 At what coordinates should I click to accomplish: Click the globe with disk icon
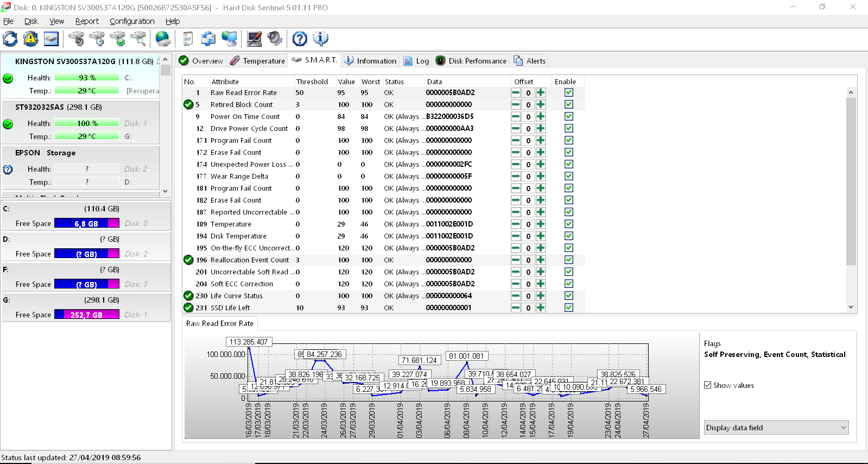click(x=163, y=39)
